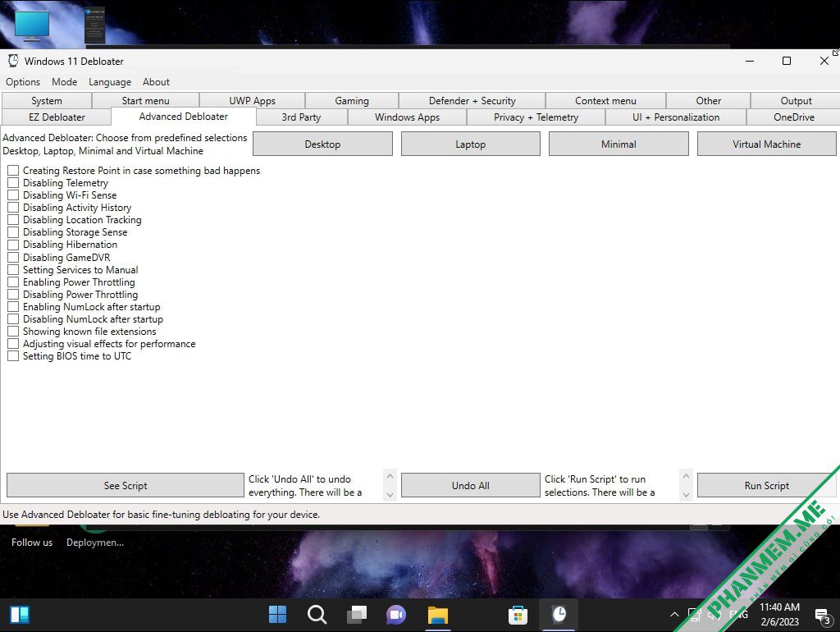
Task: Select the This PC desktop icon
Action: [x=32, y=25]
